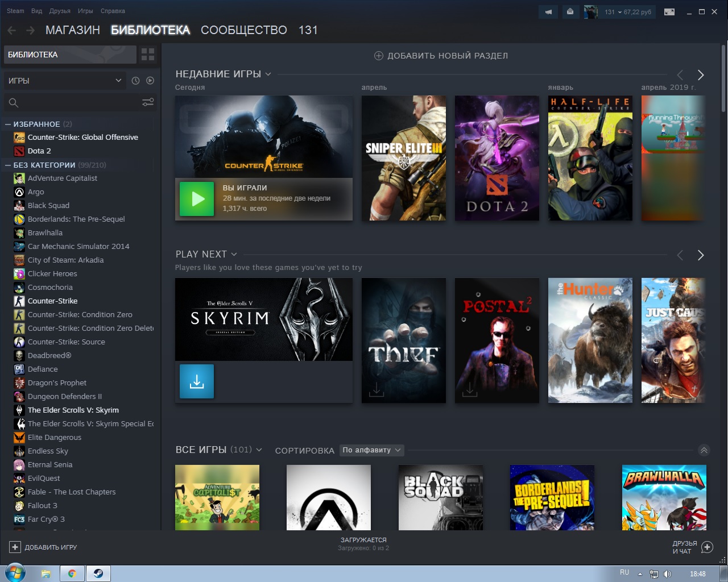Click the Add Game plus icon
728x582 pixels.
point(15,547)
